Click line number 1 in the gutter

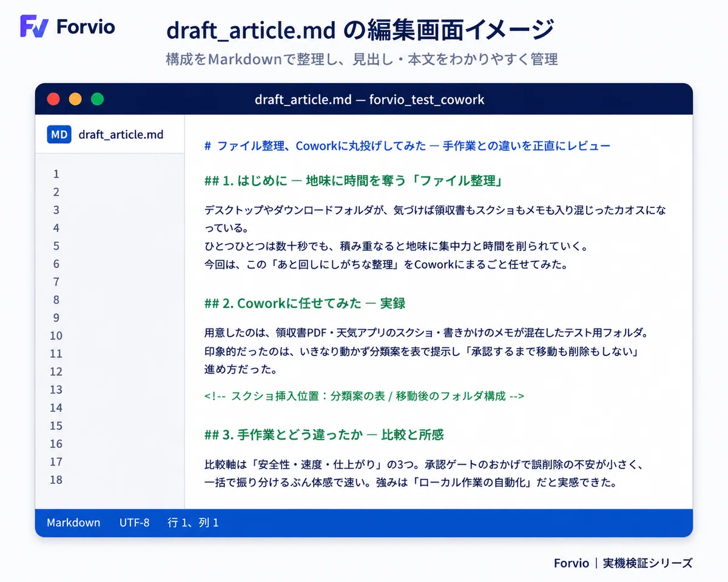56,174
